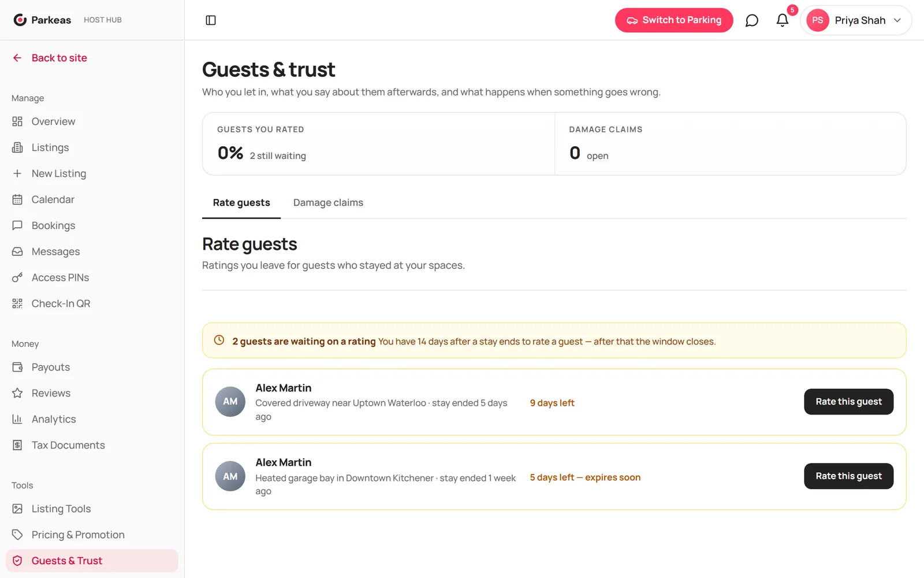The width and height of the screenshot is (924, 578).
Task: Open the messages chat bubble icon
Action: pos(751,20)
